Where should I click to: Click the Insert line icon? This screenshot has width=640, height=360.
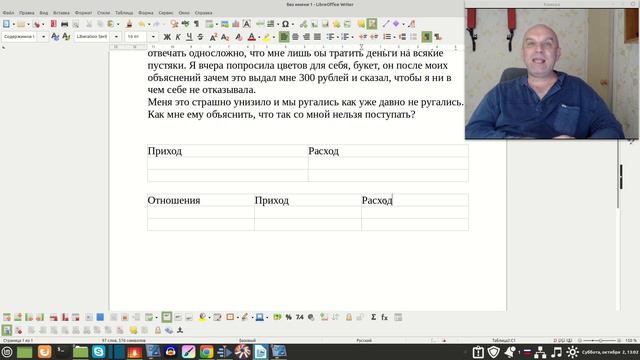pyautogui.click(x=385, y=24)
